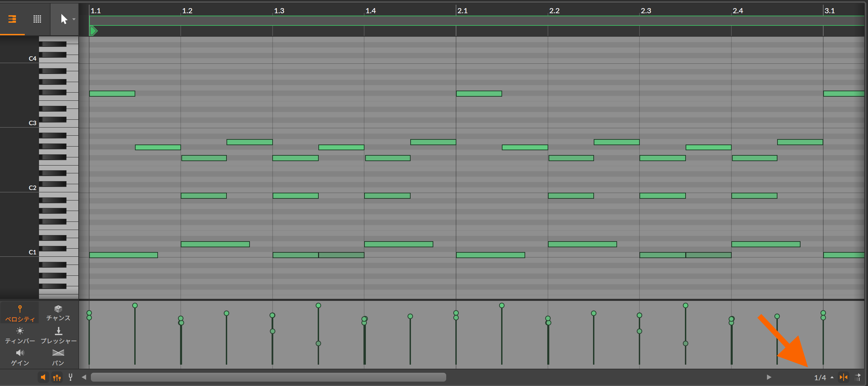Toggle the note expression editor panel
868x386 pixels.
57,377
